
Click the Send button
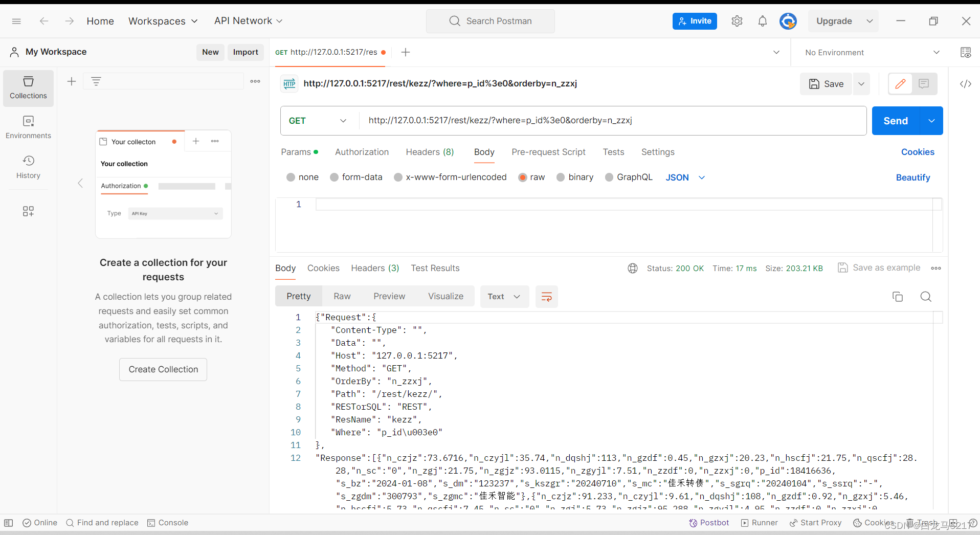[x=896, y=121]
